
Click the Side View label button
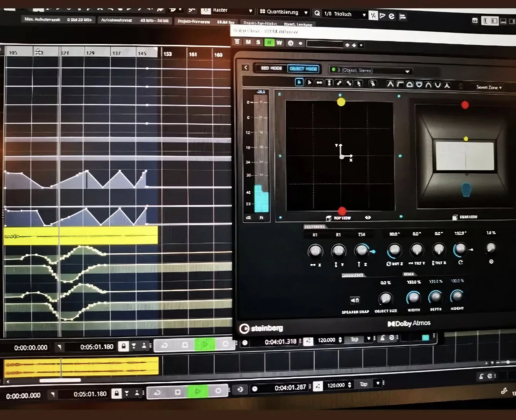click(x=468, y=217)
